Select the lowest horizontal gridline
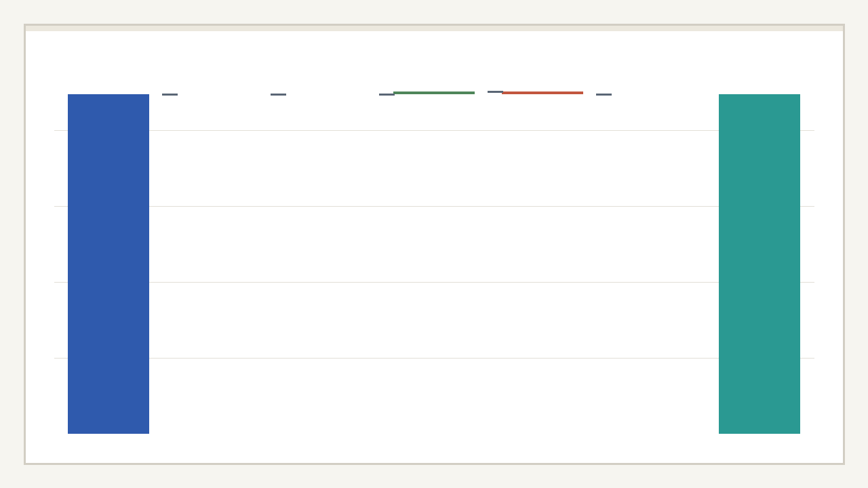868x488 pixels. (x=434, y=358)
